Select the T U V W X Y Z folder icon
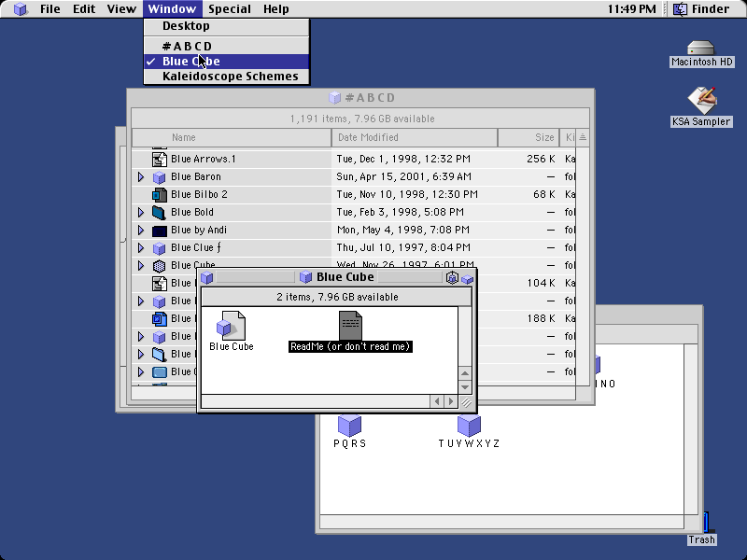The height and width of the screenshot is (560, 747). (469, 426)
